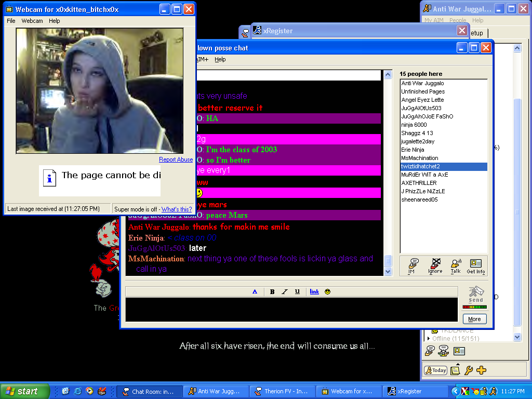532x399 pixels.
Task: Select MsMachination in the people list
Action: [420, 158]
